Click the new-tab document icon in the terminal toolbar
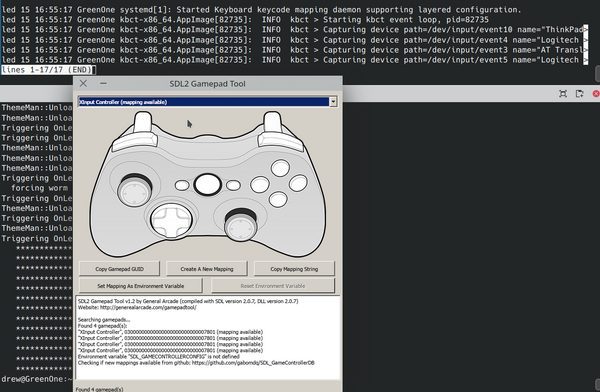The width and height of the screenshot is (600, 392). pyautogui.click(x=579, y=93)
